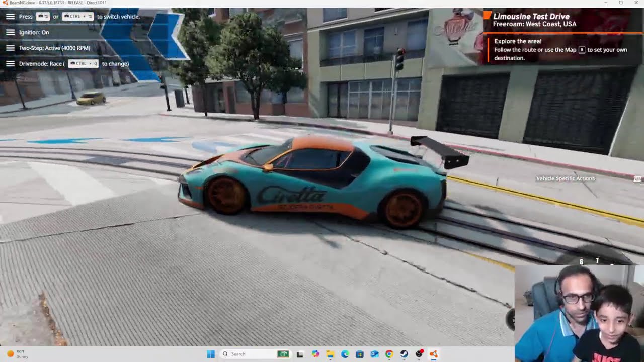
Task: Click the icon right of Vehicle Specific Actions
Action: 637,178
